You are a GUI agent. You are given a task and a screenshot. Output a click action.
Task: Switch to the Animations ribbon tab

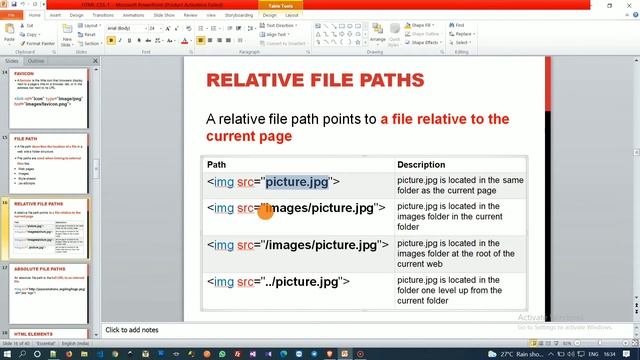coord(133,15)
